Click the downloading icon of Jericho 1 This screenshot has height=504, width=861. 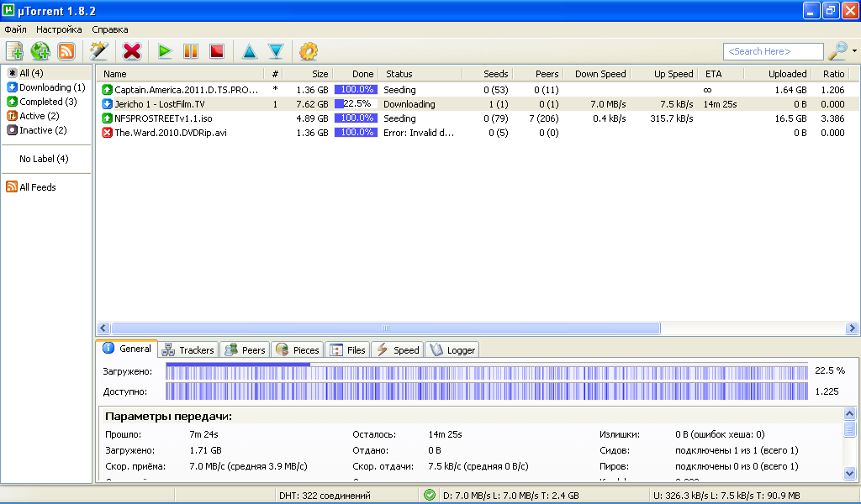click(107, 103)
